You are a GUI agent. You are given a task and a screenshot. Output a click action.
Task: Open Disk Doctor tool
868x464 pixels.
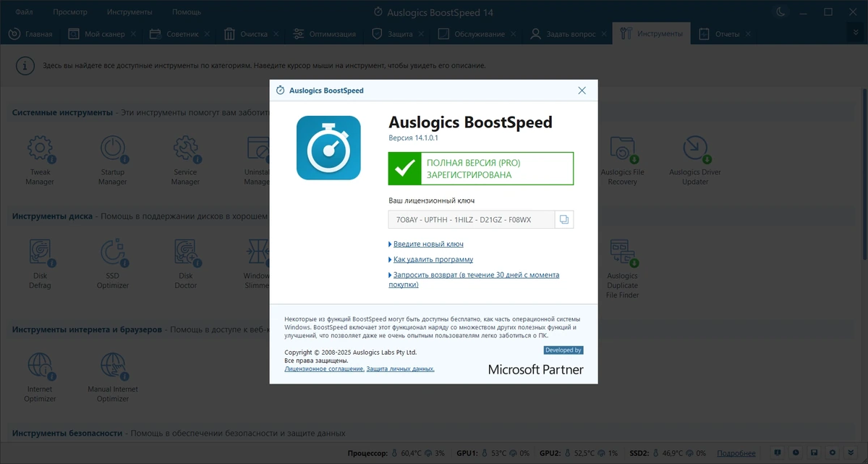185,265
